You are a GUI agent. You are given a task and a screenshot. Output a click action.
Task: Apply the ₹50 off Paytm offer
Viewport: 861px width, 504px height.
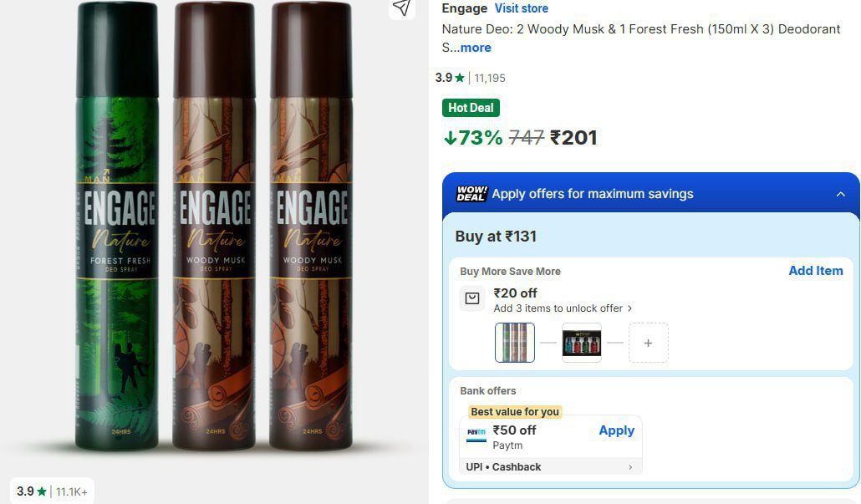coord(616,430)
